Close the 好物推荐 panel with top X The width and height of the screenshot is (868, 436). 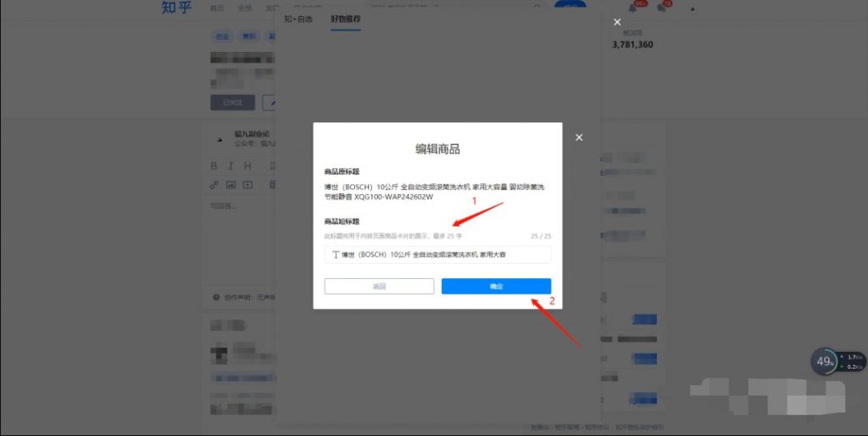617,22
